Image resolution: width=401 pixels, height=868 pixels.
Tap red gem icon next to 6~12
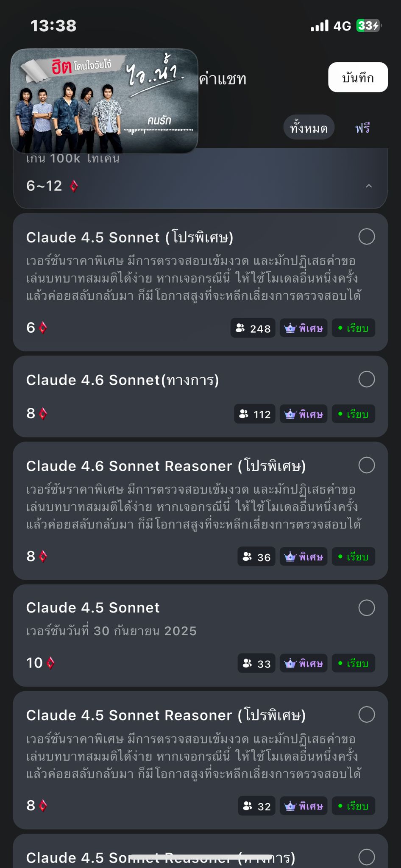tap(74, 186)
